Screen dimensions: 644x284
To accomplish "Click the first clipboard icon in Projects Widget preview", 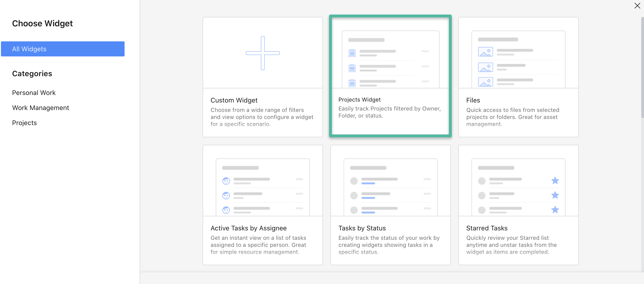I will click(352, 53).
